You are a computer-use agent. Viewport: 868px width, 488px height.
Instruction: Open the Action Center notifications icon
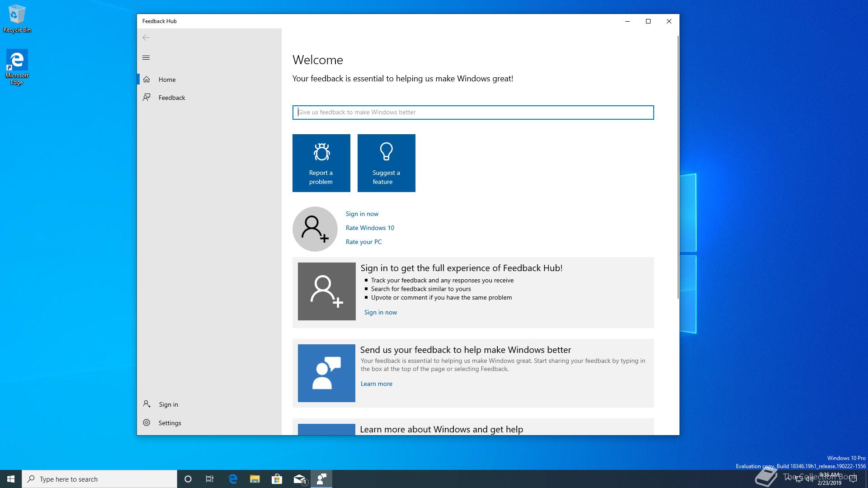[x=853, y=479]
